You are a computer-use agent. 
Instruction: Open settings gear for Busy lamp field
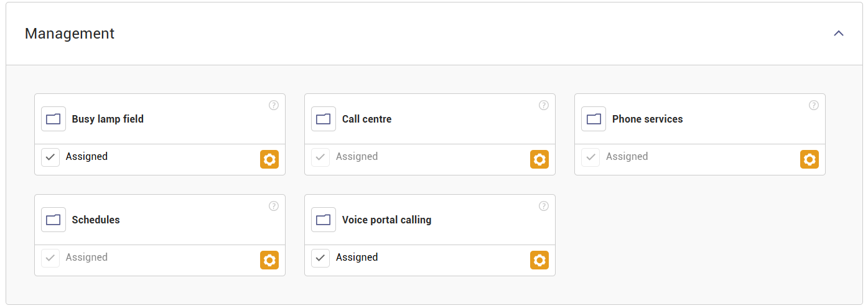[269, 159]
